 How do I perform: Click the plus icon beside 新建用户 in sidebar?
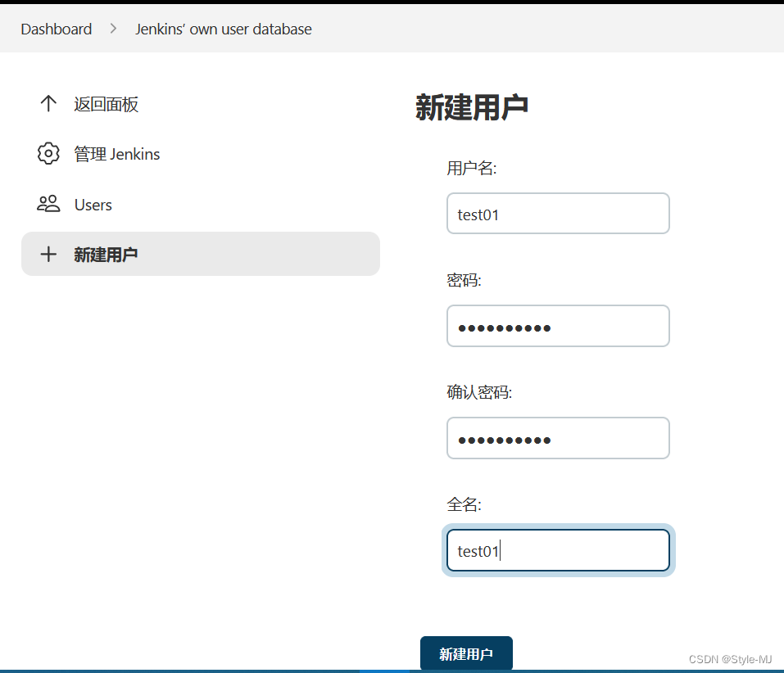point(48,254)
